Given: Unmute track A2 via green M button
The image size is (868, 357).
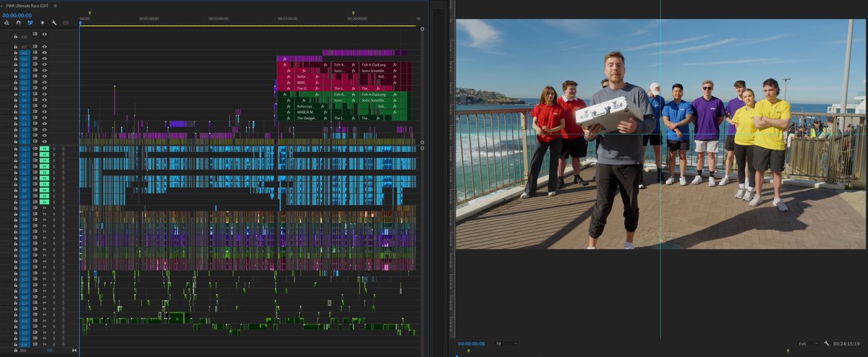Looking at the screenshot, I should [44, 155].
